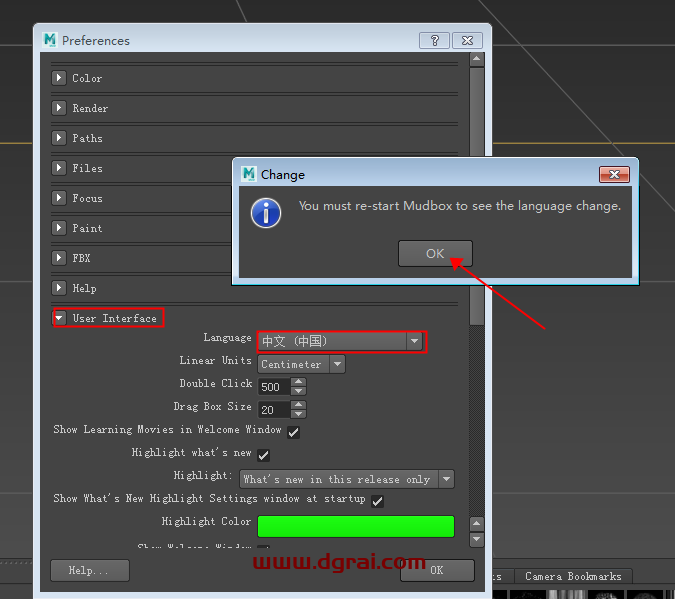Viewport: 675px width, 599px height.
Task: Click the Double Click value field
Action: pyautogui.click(x=274, y=387)
